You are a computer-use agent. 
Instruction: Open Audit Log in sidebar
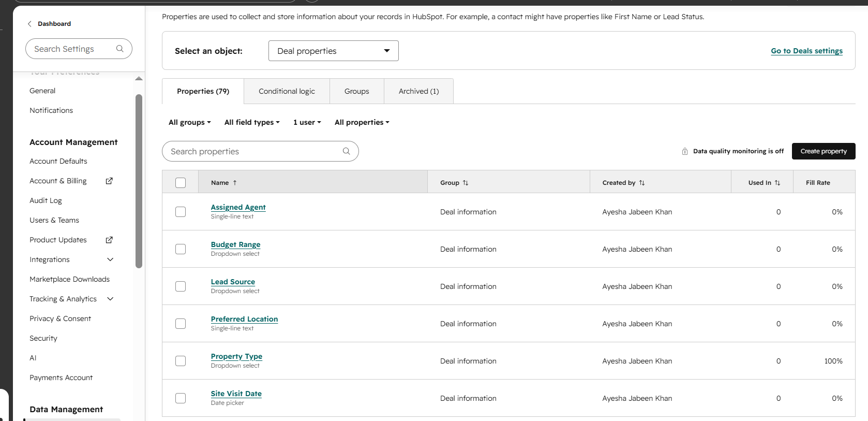point(46,200)
